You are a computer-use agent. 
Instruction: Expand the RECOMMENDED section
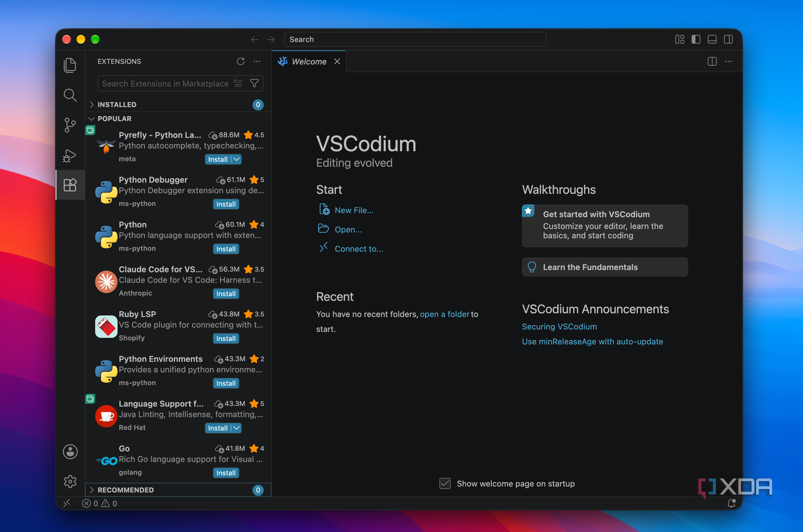click(178, 490)
